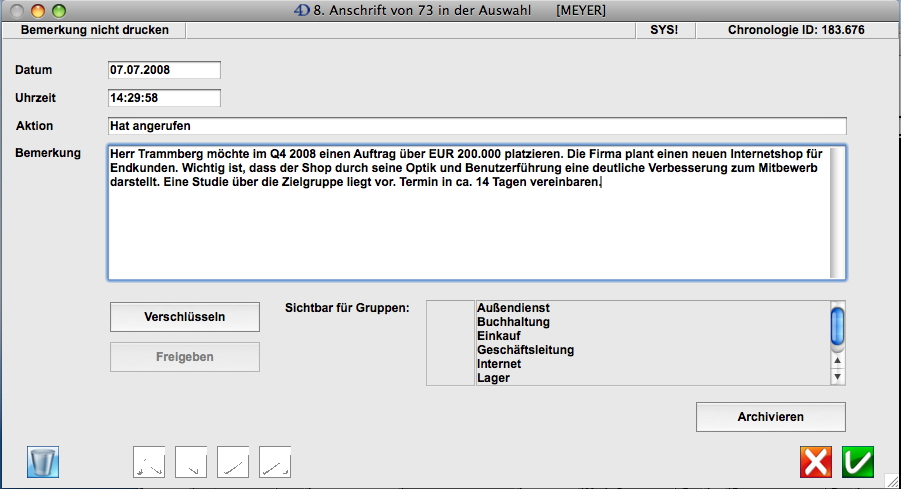
Task: Go to previous record navigation icon
Action: tap(191, 462)
